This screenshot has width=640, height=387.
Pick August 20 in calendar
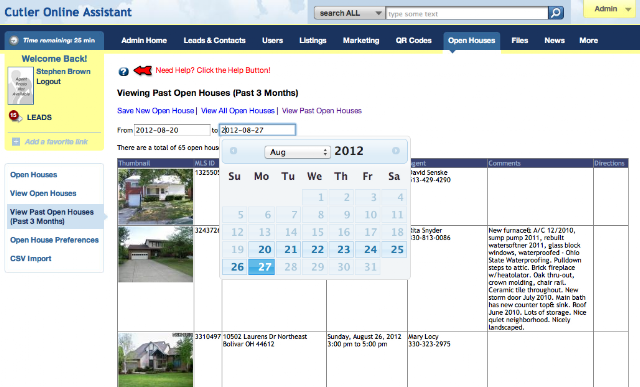click(262, 249)
